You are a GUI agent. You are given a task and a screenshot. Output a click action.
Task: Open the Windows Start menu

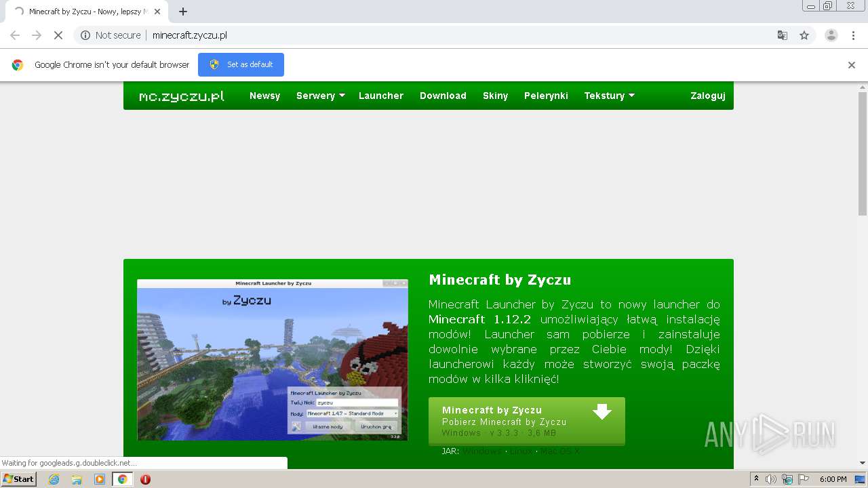pos(19,479)
